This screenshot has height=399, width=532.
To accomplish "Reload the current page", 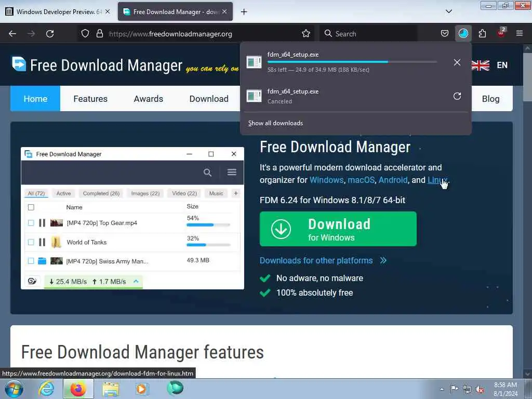I will click(50, 34).
